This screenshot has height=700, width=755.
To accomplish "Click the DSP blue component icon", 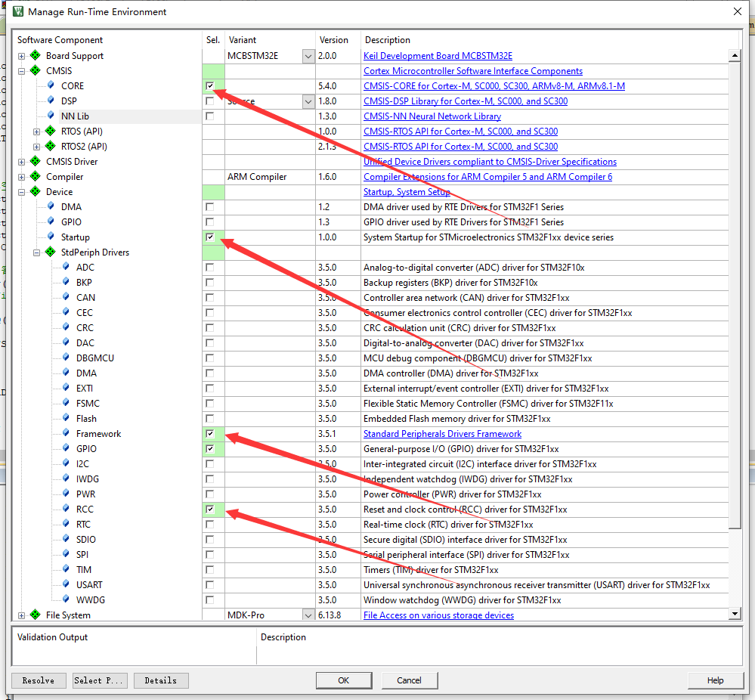I will point(51,101).
